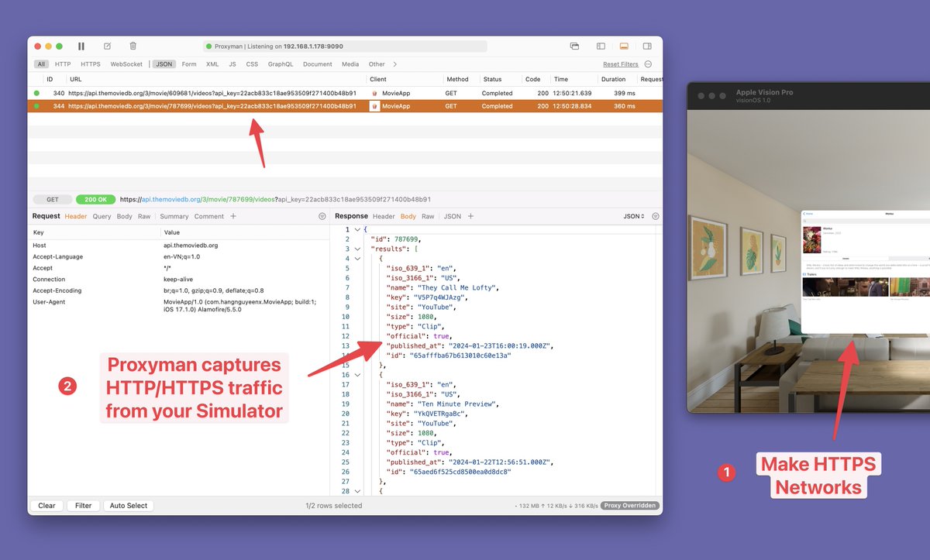Select the right panel layout icon
This screenshot has width=930, height=560.
pyautogui.click(x=647, y=46)
